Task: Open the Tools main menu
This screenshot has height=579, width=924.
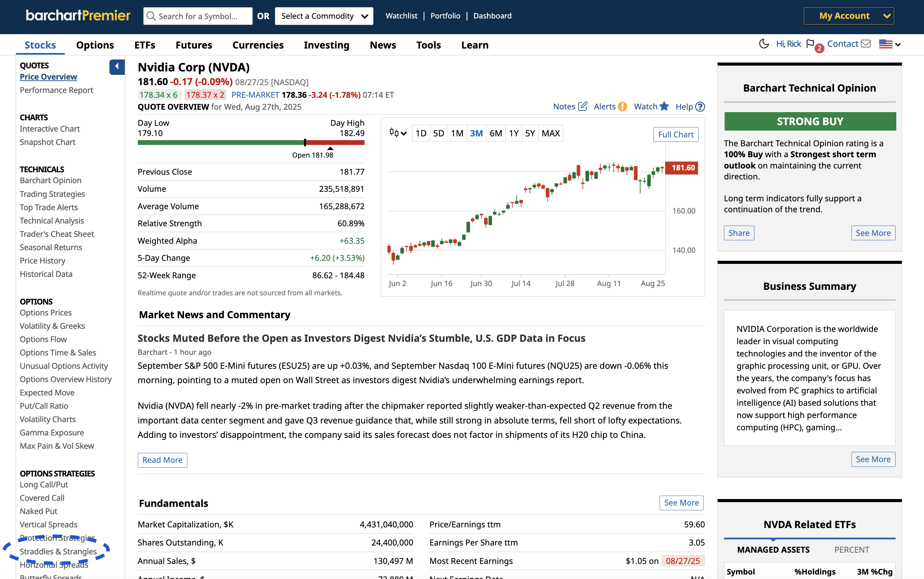Action: [428, 45]
